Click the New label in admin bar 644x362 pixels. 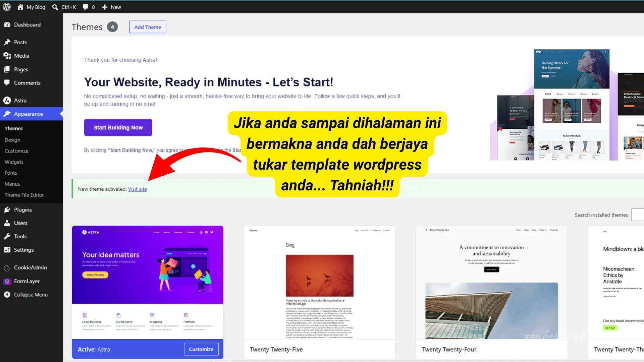pyautogui.click(x=116, y=7)
